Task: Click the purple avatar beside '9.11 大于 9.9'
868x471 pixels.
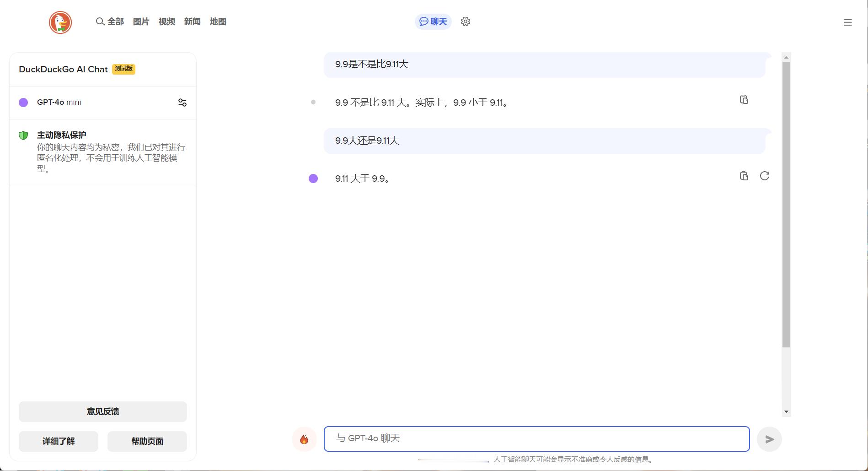Action: tap(313, 179)
